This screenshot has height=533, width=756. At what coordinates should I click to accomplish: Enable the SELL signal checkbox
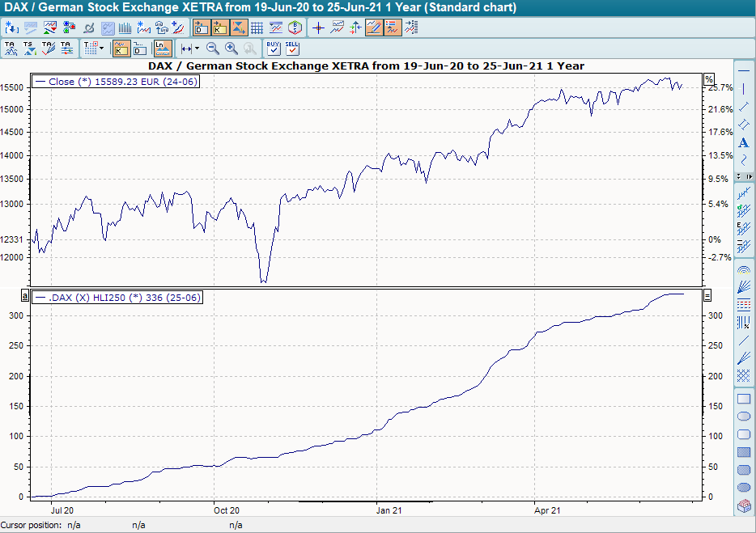[x=293, y=49]
